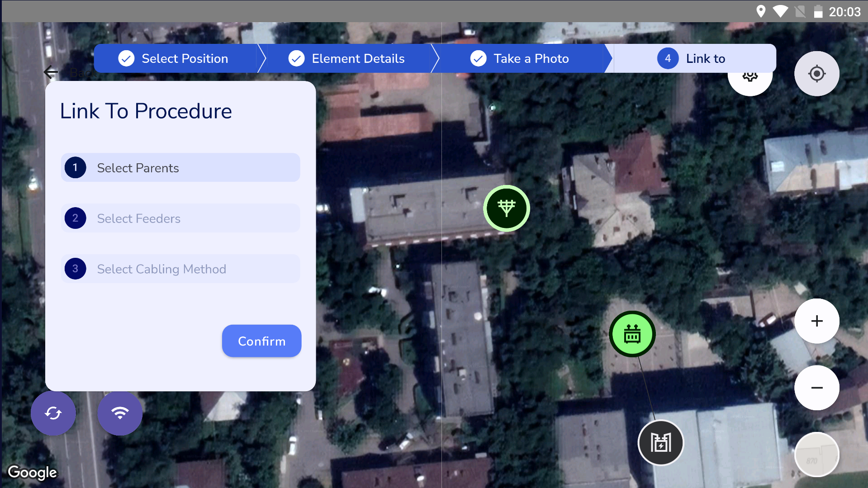The width and height of the screenshot is (868, 488).
Task: Return to the Take a Photo step
Action: pos(520,59)
